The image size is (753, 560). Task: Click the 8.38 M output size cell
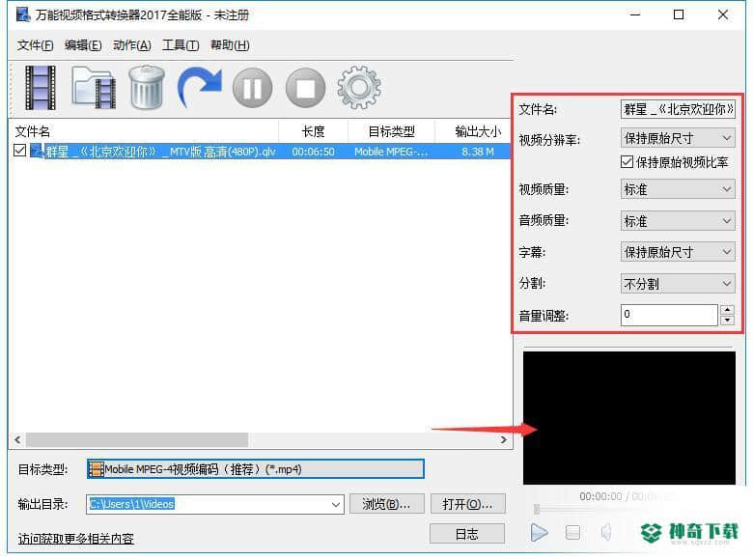[x=478, y=152]
